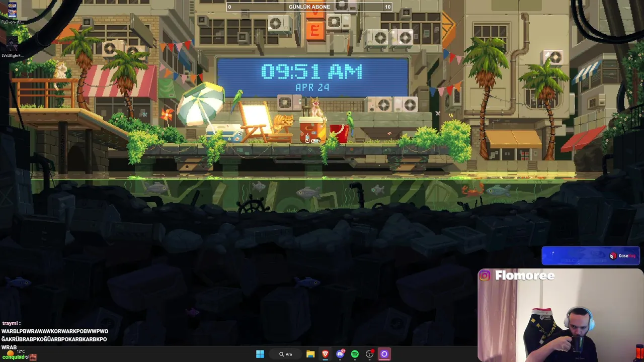
Task: Open File Explorer from the taskbar
Action: click(x=310, y=354)
